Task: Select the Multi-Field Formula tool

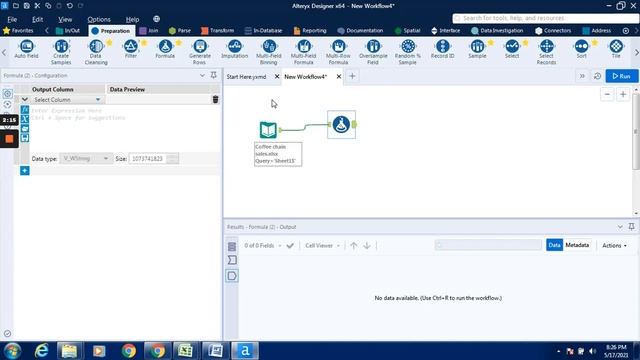Action: coord(303,52)
